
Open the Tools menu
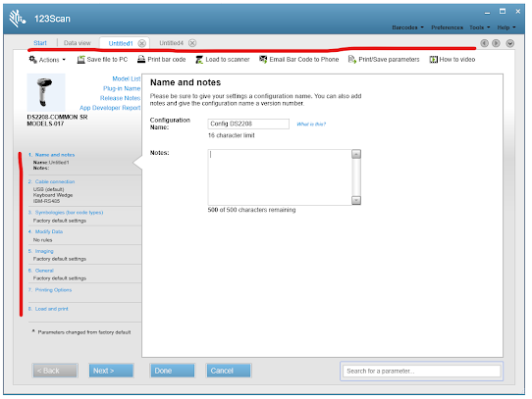(x=479, y=27)
